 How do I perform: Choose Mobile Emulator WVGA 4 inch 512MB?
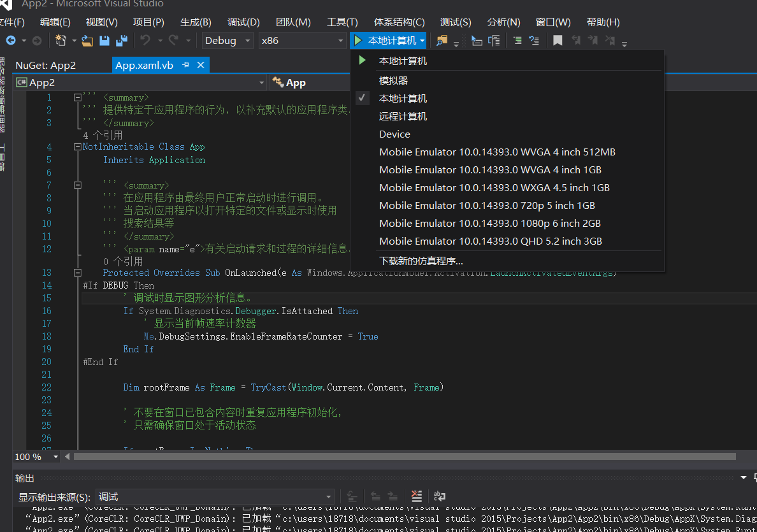click(x=508, y=152)
